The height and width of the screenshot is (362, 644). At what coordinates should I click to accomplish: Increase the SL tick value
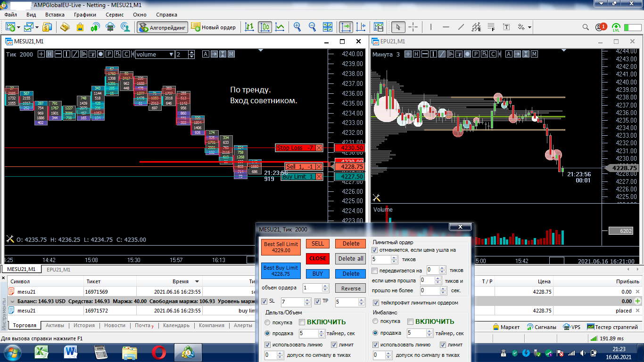click(x=308, y=299)
